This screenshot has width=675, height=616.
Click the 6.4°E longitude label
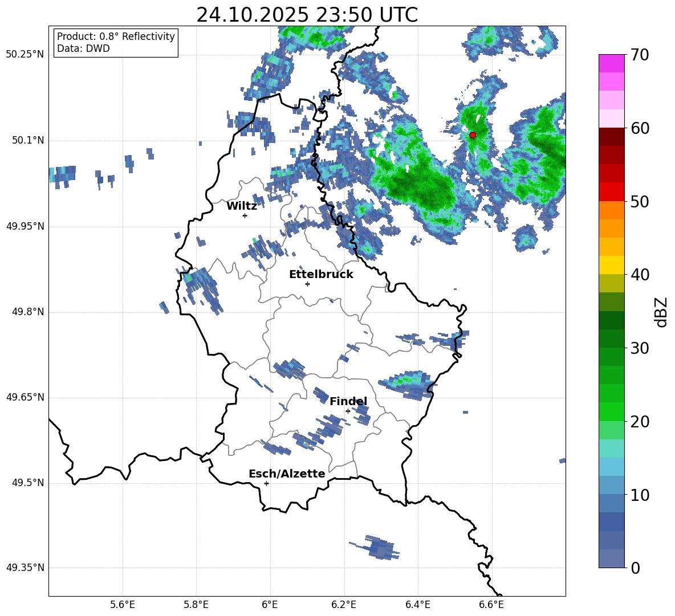(x=417, y=605)
